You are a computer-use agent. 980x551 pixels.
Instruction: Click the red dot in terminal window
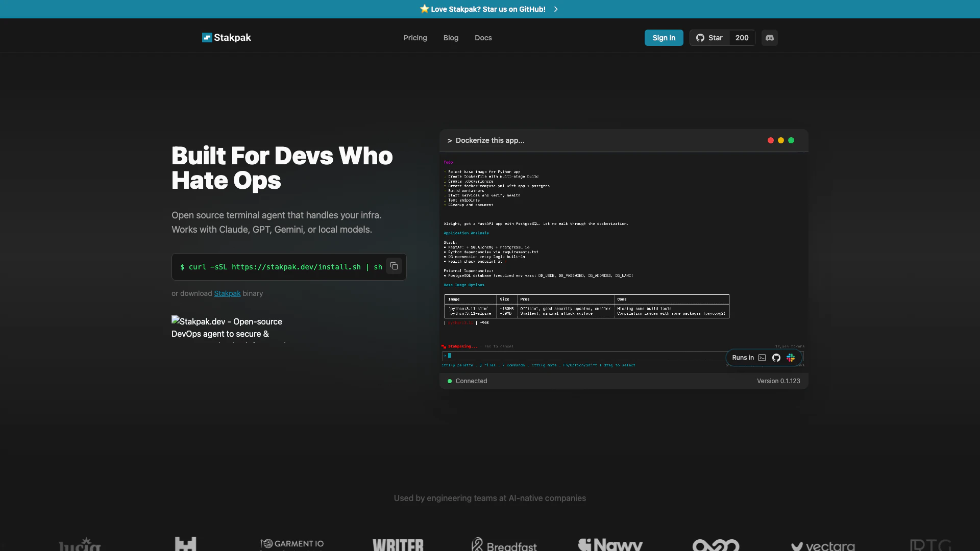(x=770, y=140)
